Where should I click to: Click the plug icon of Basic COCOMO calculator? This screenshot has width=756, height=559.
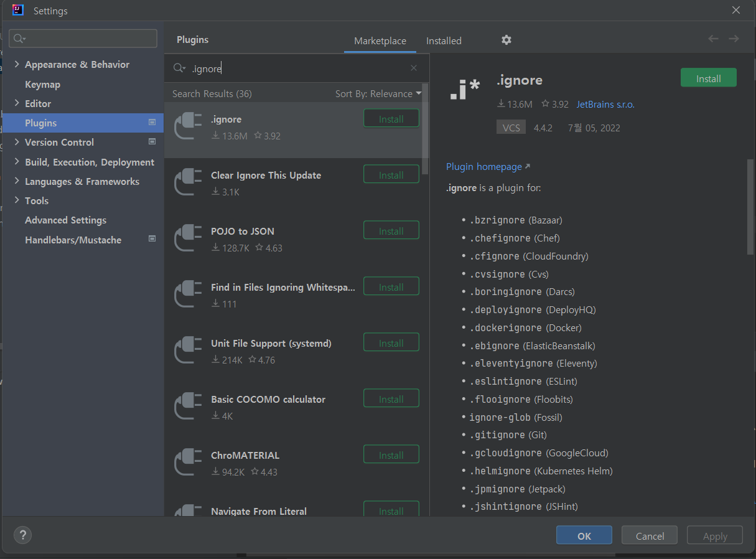point(188,406)
